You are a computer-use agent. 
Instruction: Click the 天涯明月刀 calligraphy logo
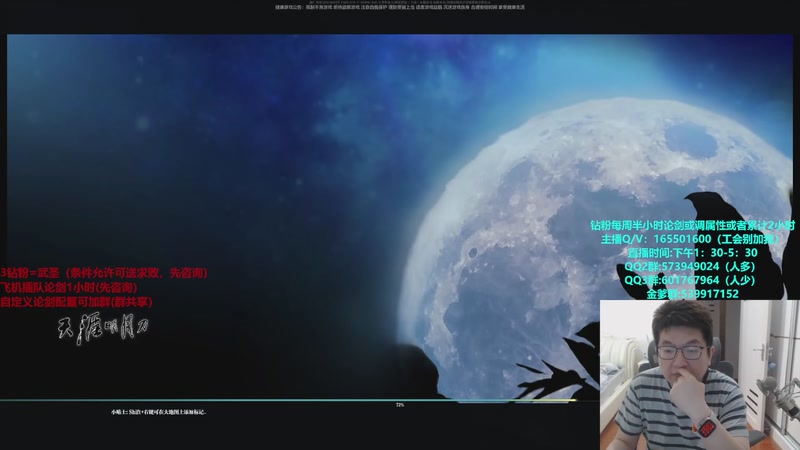click(103, 329)
